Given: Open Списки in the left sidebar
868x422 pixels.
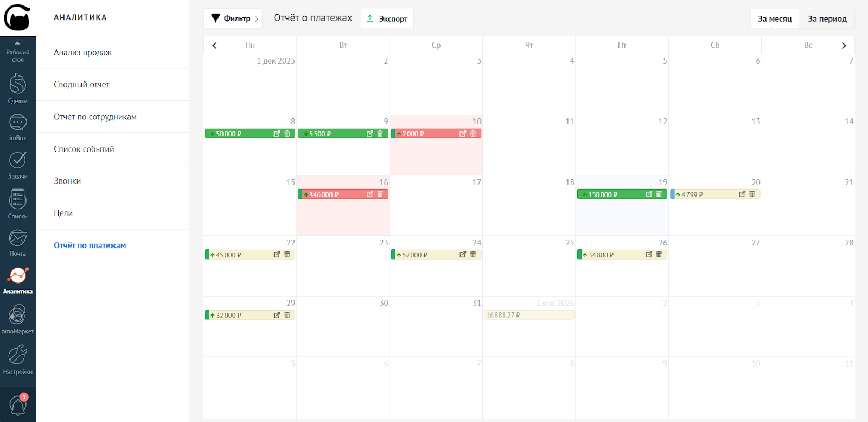Looking at the screenshot, I should pos(18,204).
